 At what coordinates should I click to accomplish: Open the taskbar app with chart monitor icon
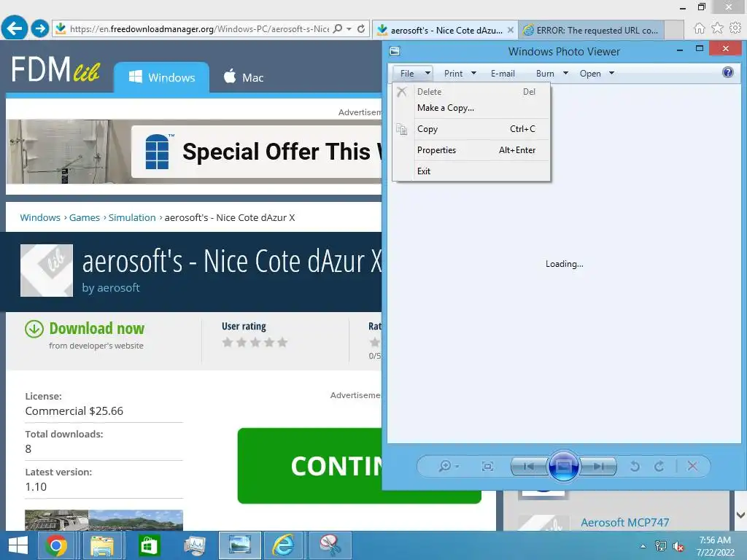point(194,545)
